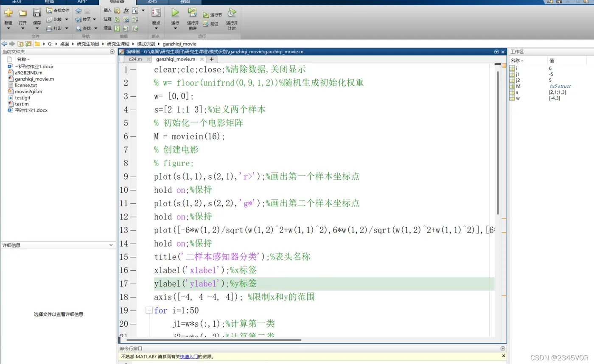Click the uncomment icon with red X
Screen dimensions: 594x364
tap(126, 19)
